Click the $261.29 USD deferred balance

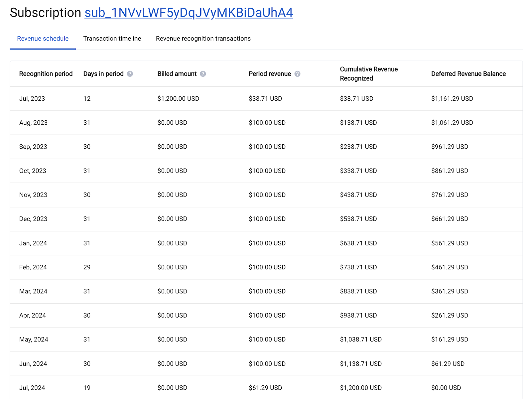tap(450, 315)
